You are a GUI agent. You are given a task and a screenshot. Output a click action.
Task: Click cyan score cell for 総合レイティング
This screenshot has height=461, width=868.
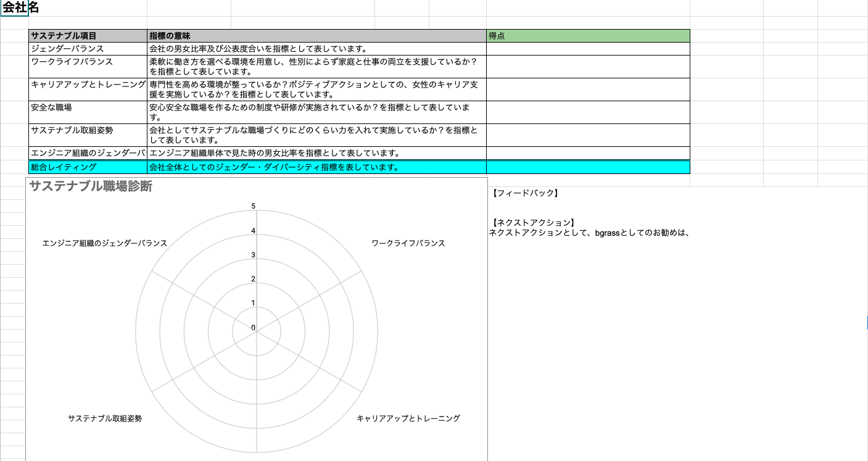[x=588, y=167]
